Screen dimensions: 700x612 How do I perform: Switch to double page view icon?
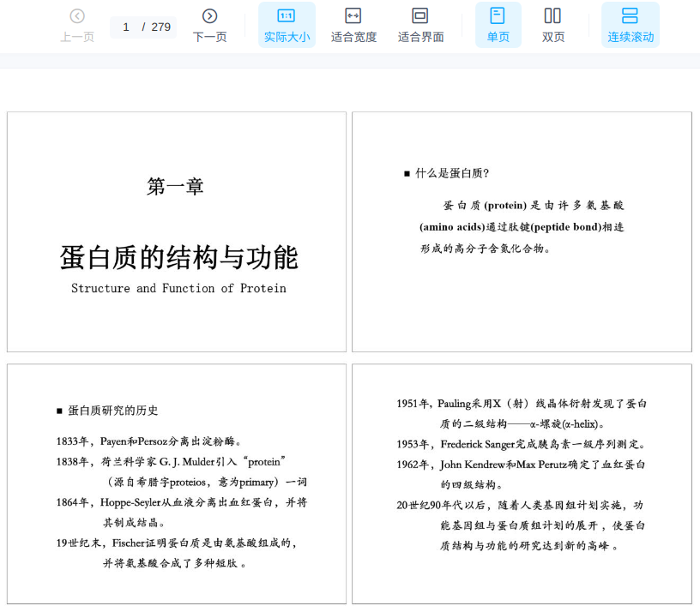coord(553,16)
